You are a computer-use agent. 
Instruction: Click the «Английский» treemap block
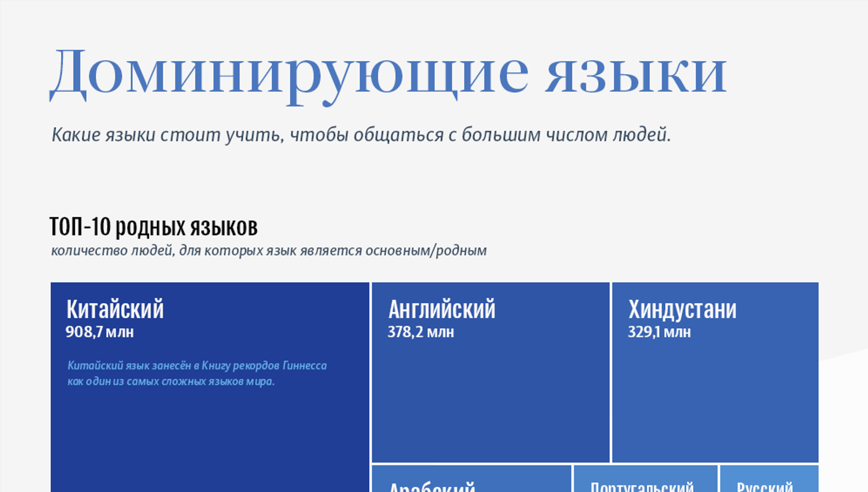point(490,377)
